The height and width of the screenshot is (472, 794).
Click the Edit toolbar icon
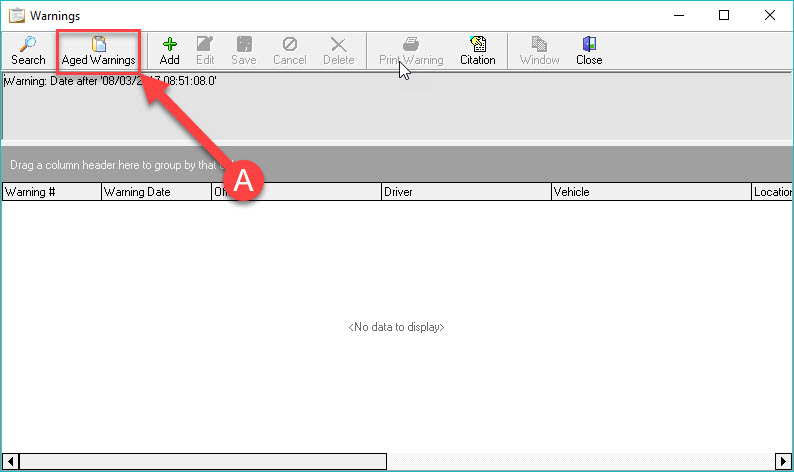tap(205, 44)
